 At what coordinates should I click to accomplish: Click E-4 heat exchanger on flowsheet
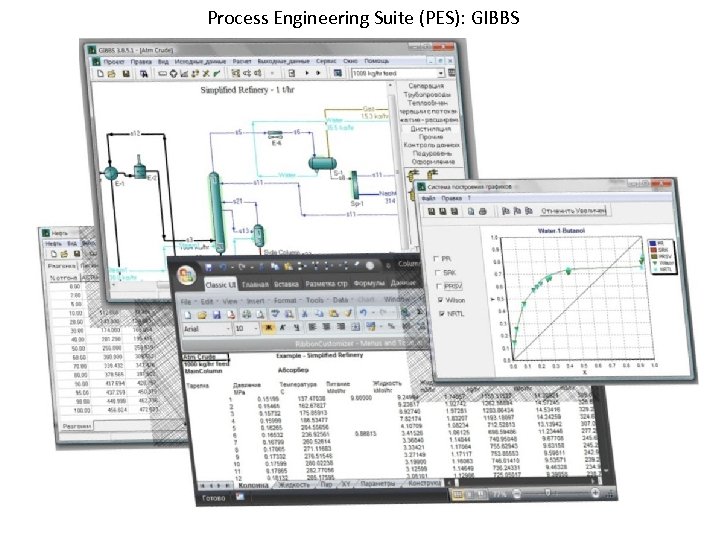[275, 134]
